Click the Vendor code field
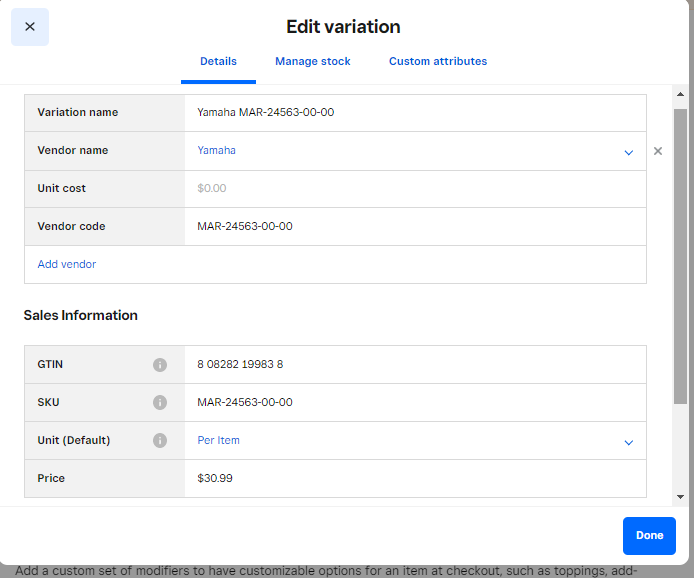Screen dimensions: 694x578 (415, 227)
